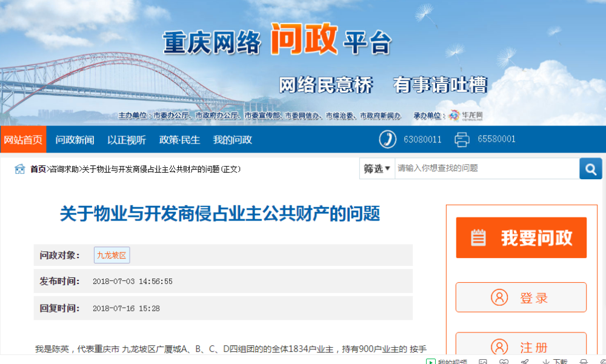
Task: Open the 问政新闻 menu item
Action: 75,140
